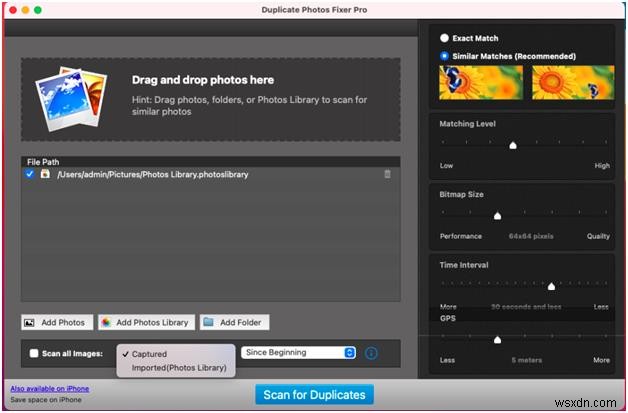Click the left sunflower butterfly sample thumbnail
This screenshot has width=628, height=413.
tap(481, 83)
